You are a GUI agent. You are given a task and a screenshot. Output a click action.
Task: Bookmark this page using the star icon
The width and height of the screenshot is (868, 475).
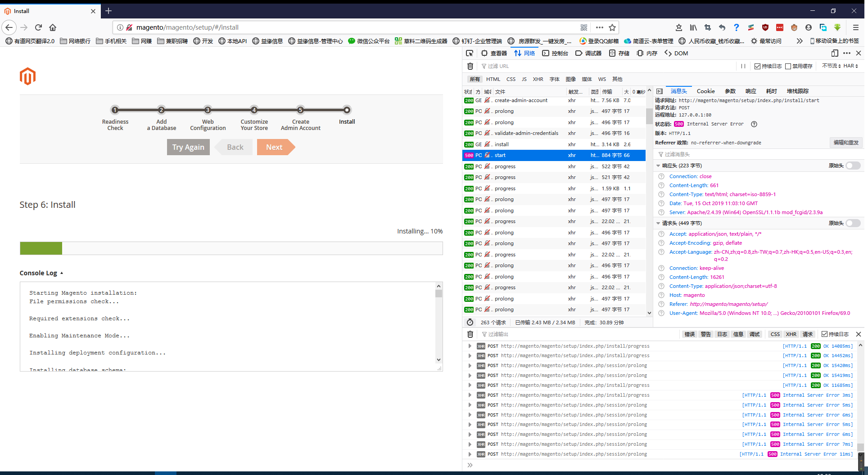612,27
